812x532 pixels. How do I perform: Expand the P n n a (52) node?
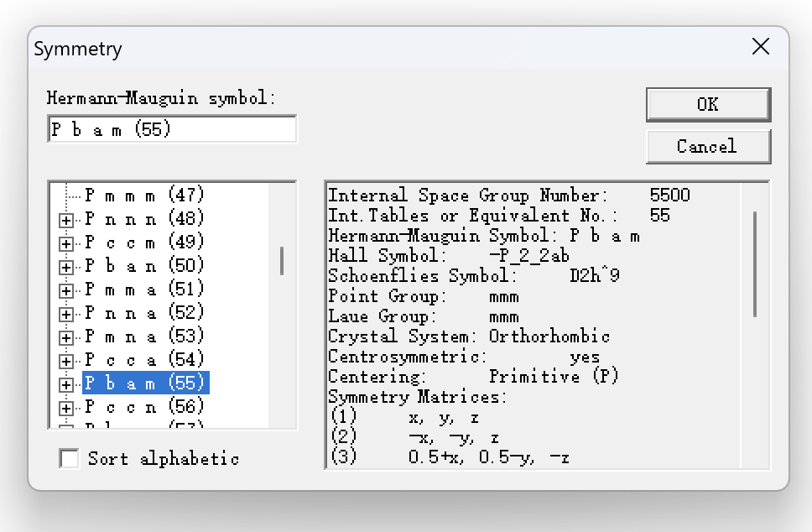click(65, 314)
